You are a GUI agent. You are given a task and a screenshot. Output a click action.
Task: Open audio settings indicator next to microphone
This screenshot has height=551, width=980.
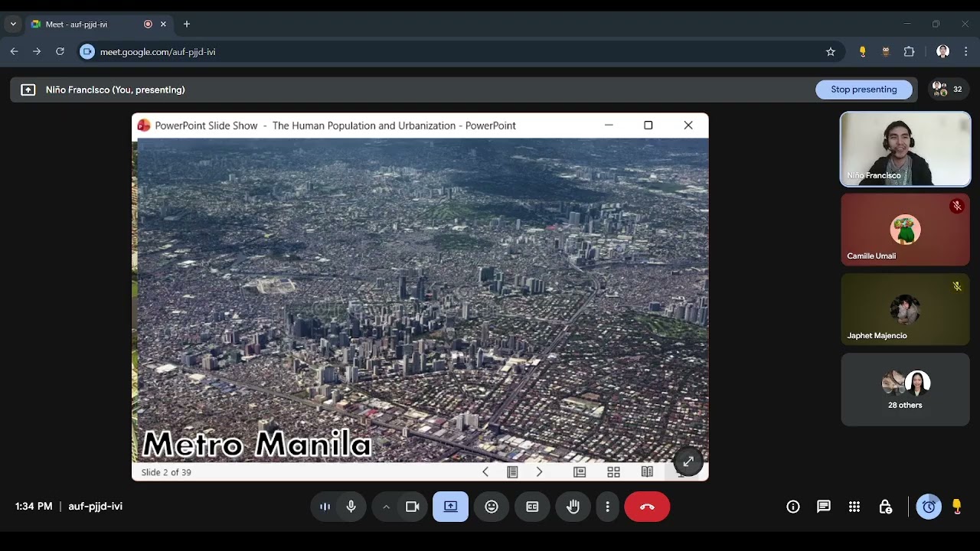[x=325, y=507]
